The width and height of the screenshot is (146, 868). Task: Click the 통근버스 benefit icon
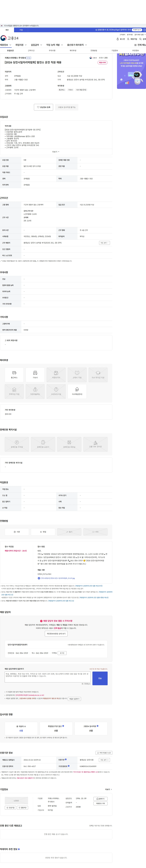14,375
